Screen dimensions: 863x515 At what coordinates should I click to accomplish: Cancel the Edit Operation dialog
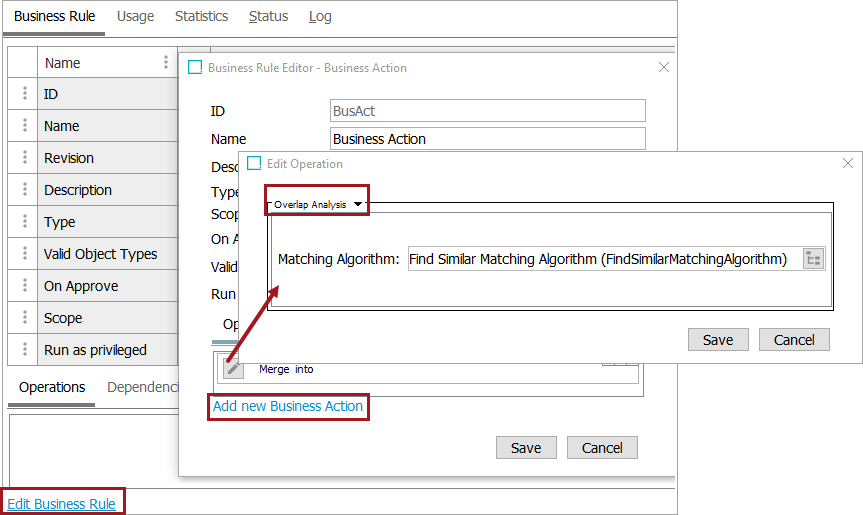794,340
